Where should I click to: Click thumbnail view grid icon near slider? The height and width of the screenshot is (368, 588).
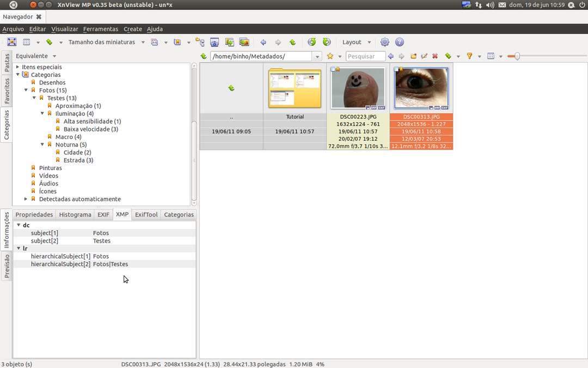pos(491,56)
